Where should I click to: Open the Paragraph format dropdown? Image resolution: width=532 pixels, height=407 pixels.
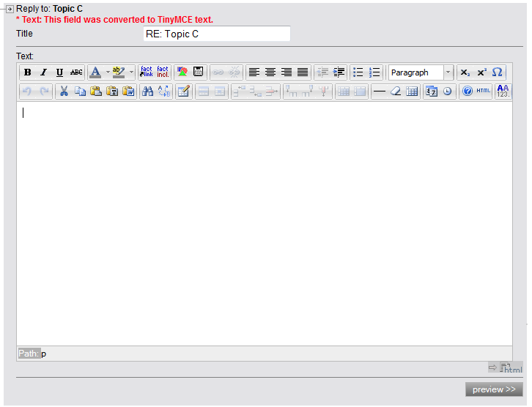[421, 72]
